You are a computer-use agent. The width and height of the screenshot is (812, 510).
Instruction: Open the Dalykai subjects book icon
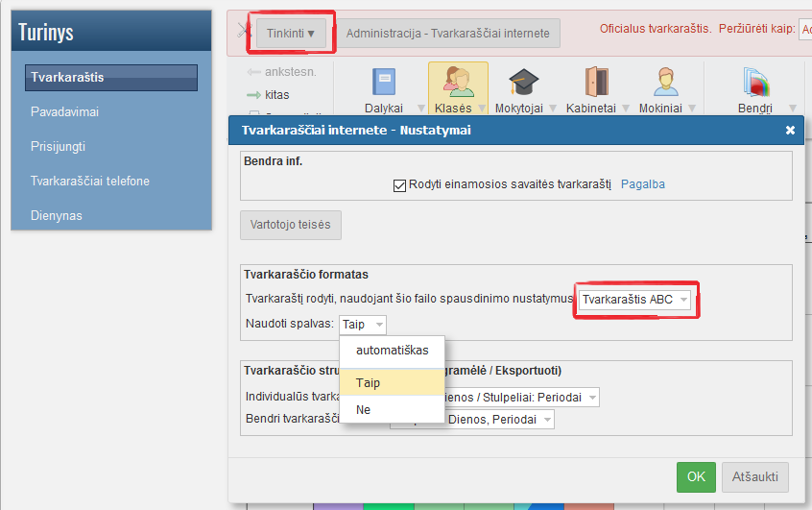coord(383,83)
